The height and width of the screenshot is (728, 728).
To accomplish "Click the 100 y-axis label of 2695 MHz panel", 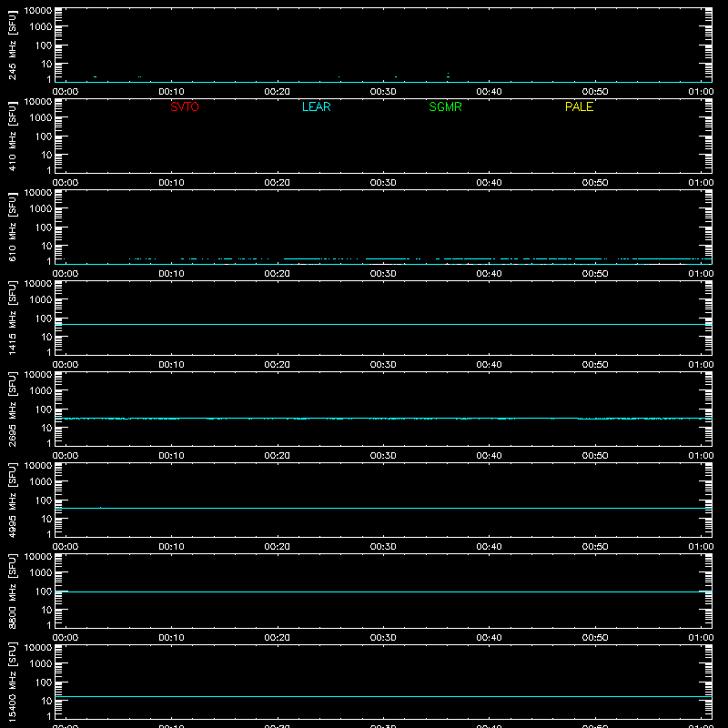I will point(44,409).
